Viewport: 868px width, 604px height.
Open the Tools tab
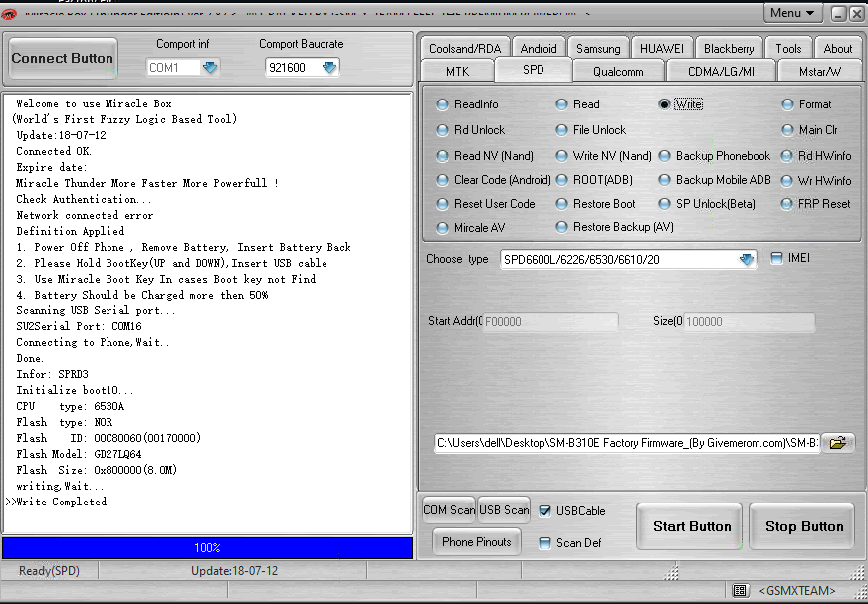[x=788, y=48]
